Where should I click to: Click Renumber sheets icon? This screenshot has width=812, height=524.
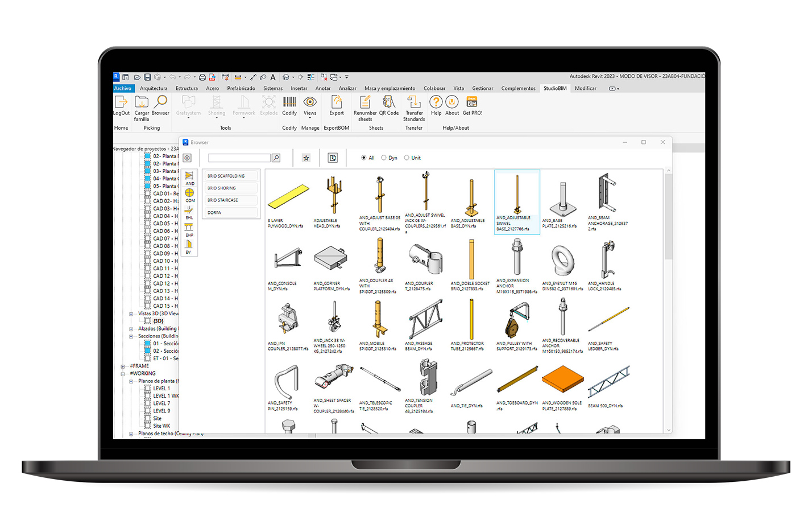[365, 102]
